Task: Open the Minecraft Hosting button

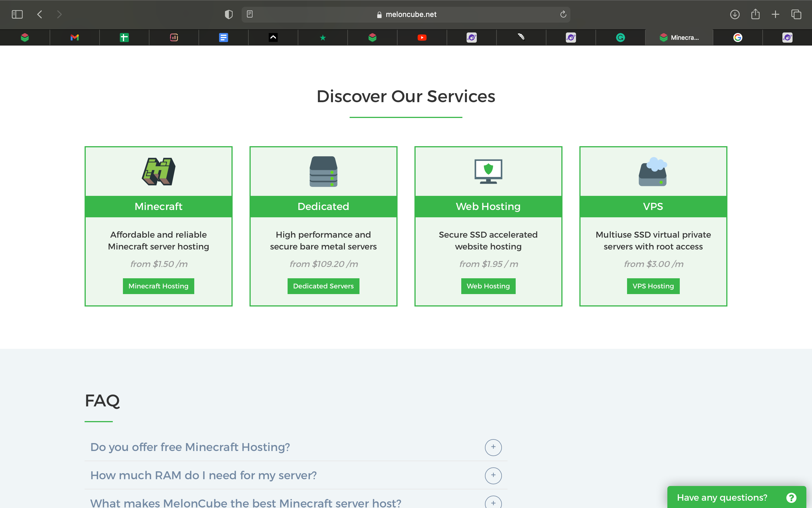Action: (158, 286)
